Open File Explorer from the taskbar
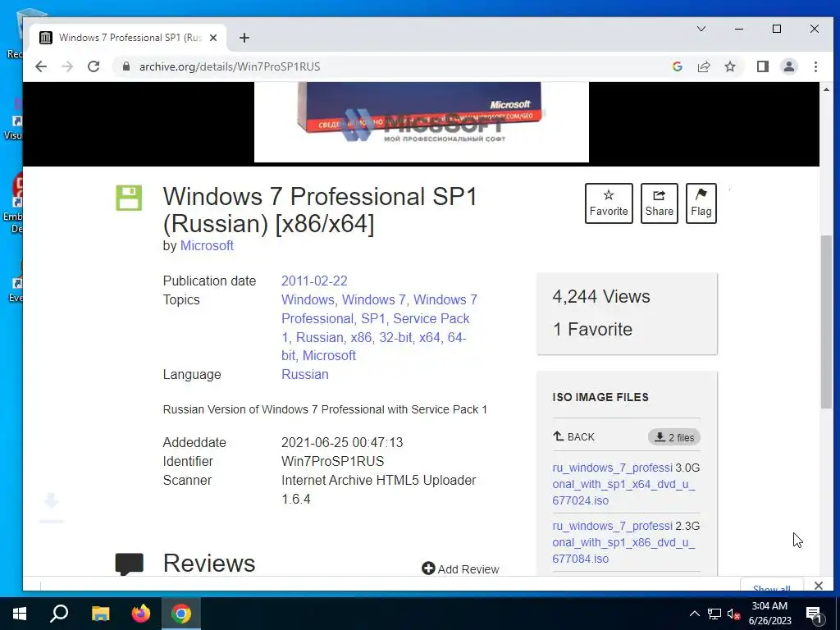The width and height of the screenshot is (840, 630). [100, 614]
